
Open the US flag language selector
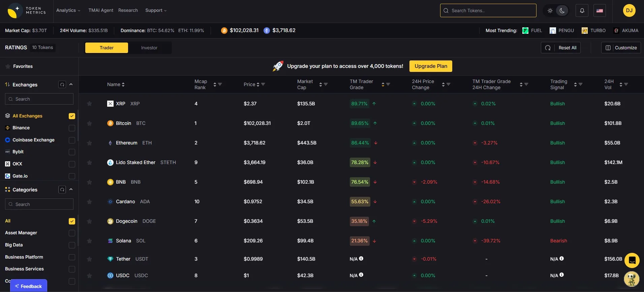tap(600, 10)
